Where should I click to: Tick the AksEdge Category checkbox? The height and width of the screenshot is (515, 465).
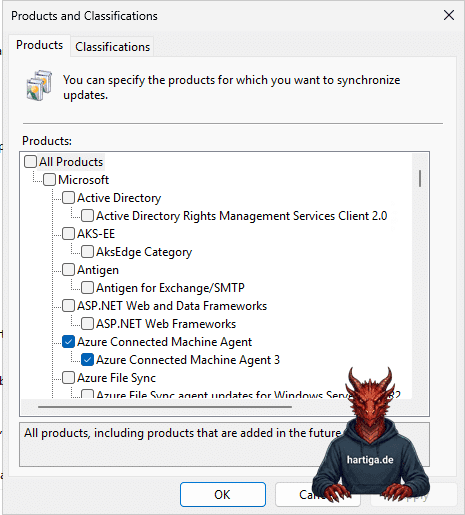(x=87, y=252)
